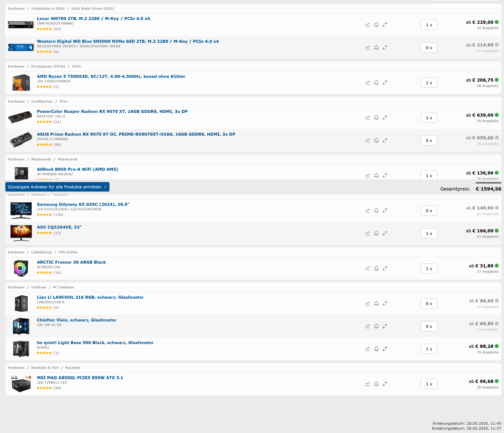Click price alert bell for Samsung Odyssey G5
The width and height of the screenshot is (504, 433).
pyautogui.click(x=376, y=211)
